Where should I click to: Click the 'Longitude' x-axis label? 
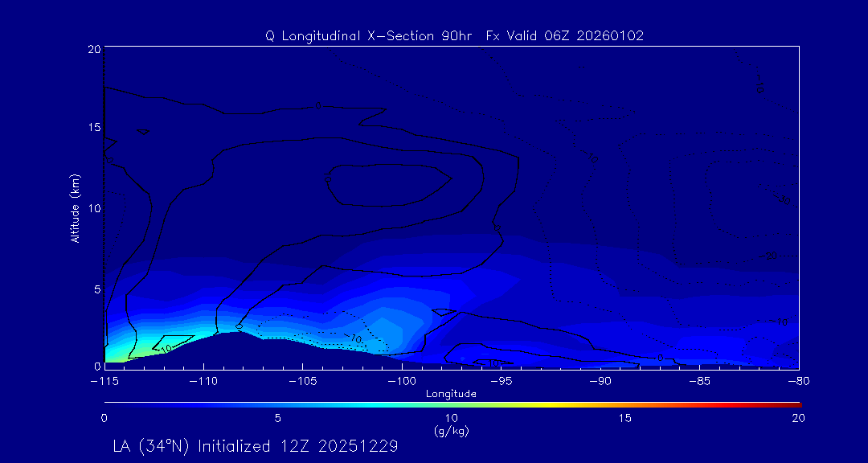coord(451,394)
